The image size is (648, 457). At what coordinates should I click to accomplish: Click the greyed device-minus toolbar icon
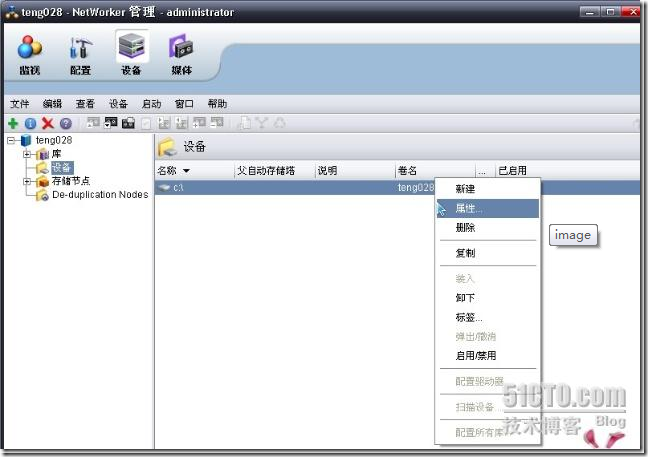[217, 122]
